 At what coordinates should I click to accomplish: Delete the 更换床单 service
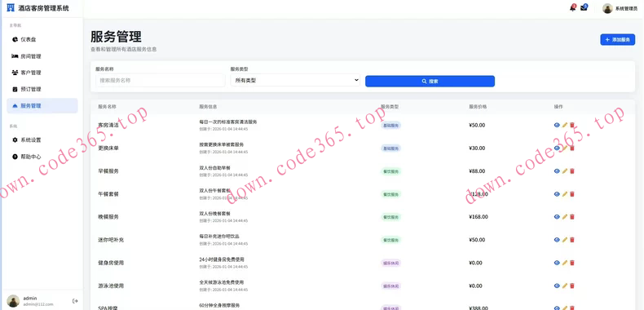[x=572, y=148]
